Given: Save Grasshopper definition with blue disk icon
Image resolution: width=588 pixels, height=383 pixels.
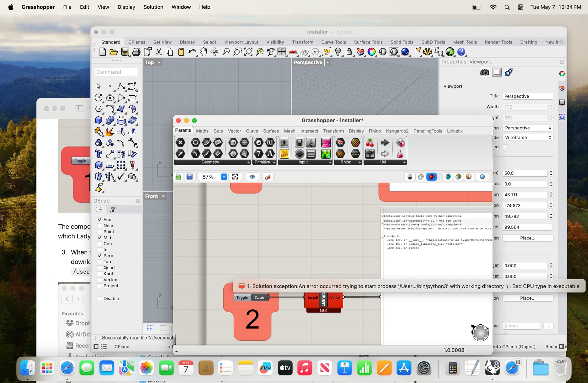Looking at the screenshot, I should tap(190, 177).
